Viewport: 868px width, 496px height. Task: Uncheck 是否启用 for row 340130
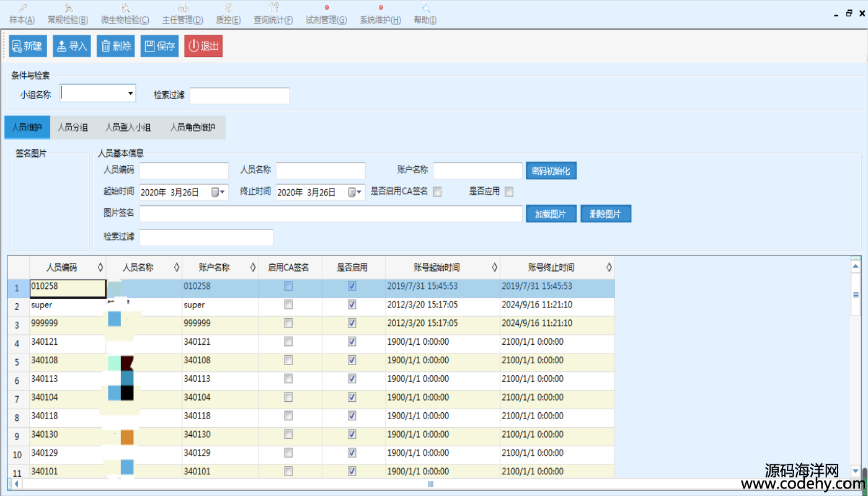click(352, 434)
